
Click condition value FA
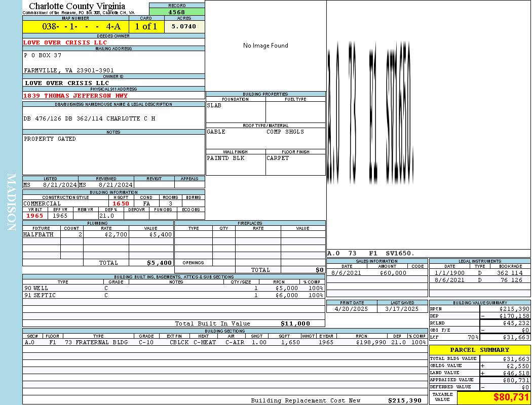(x=146, y=204)
